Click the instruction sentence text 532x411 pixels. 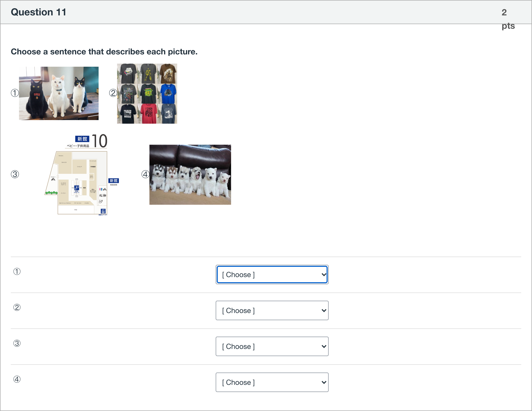click(x=104, y=52)
